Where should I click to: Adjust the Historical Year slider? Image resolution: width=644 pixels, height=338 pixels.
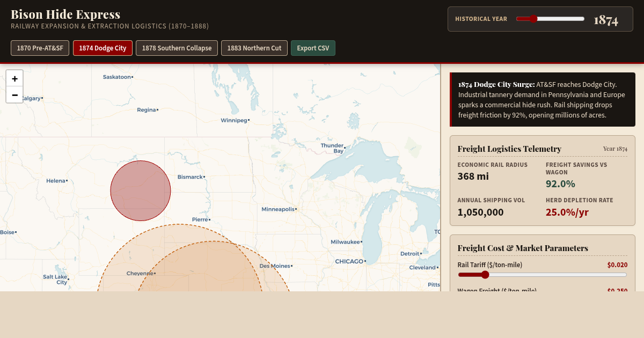pos(550,19)
